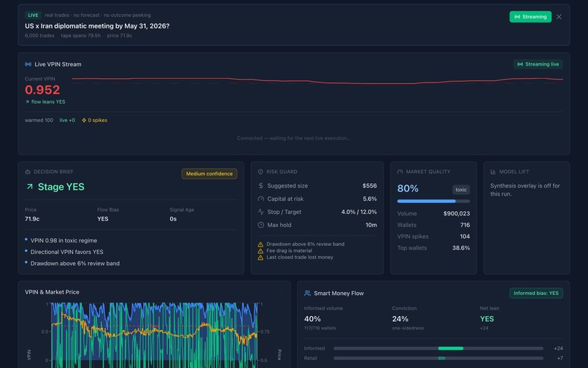
Task: Click the dollar icon beside Suggested size
Action: (260, 185)
